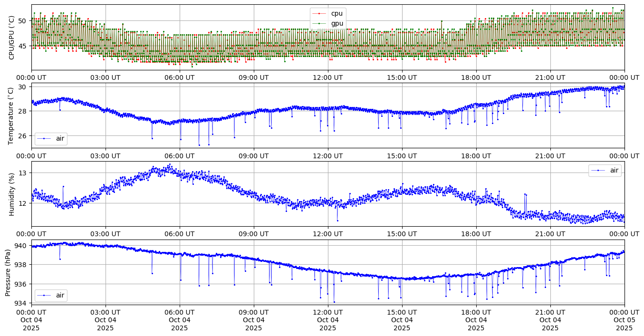Click the air legend in the Humidity plot
This screenshot has height=336, width=644.
(x=605, y=171)
